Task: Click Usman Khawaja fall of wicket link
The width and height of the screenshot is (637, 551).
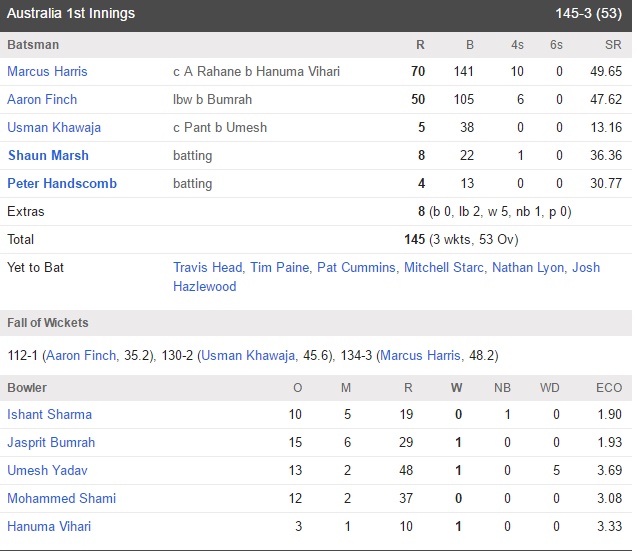Action: click(x=248, y=356)
